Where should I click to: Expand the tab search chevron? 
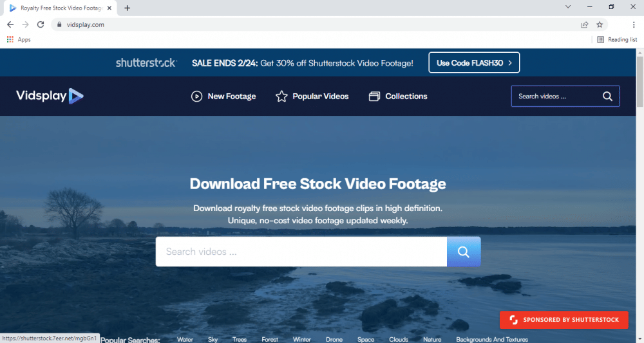click(x=568, y=7)
